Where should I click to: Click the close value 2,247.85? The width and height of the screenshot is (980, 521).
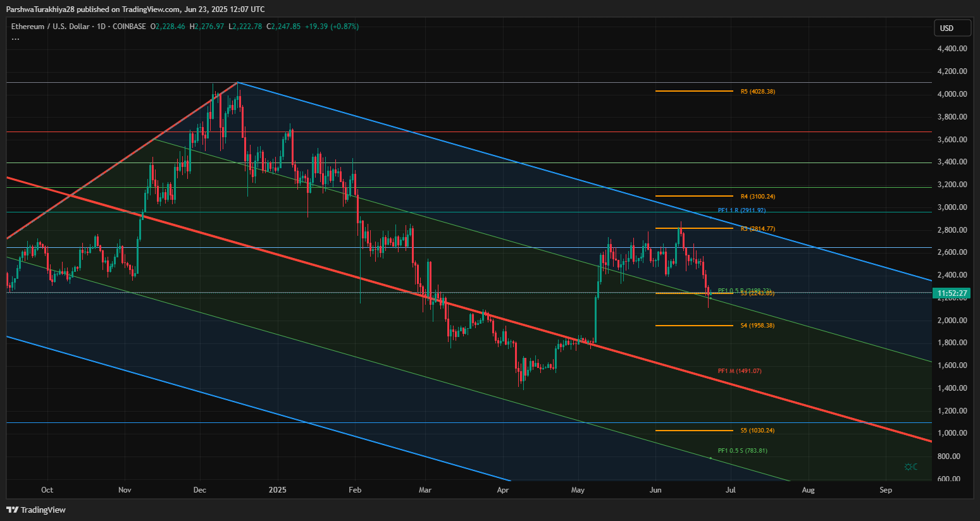(286, 27)
